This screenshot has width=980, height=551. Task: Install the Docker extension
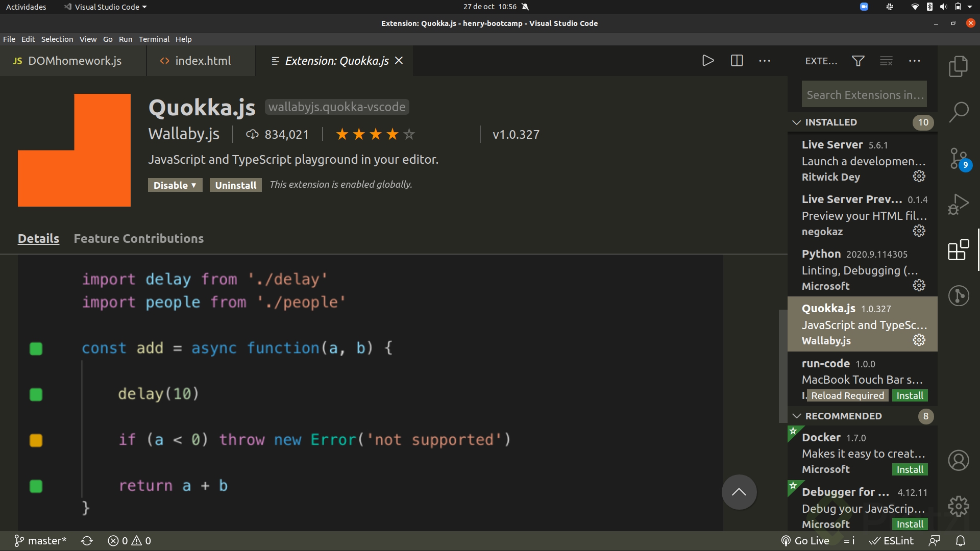(x=910, y=469)
